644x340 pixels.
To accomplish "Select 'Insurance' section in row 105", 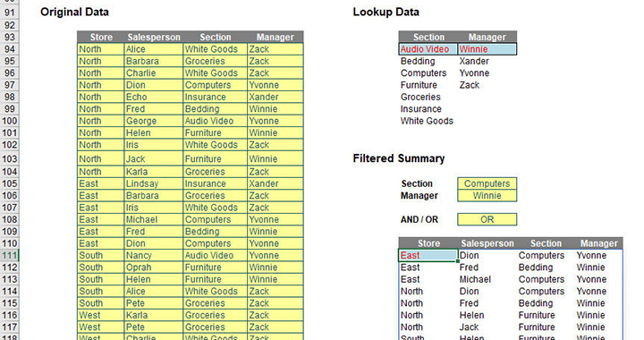I will [216, 183].
